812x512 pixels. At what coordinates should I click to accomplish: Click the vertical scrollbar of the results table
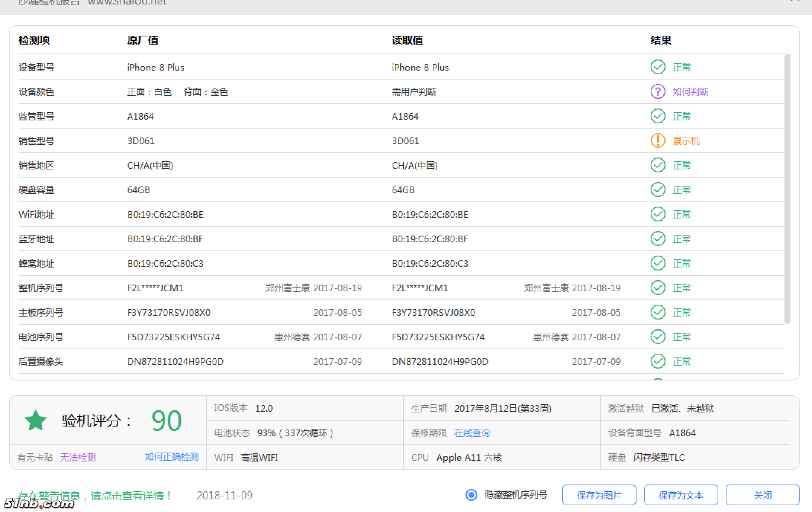point(787,189)
